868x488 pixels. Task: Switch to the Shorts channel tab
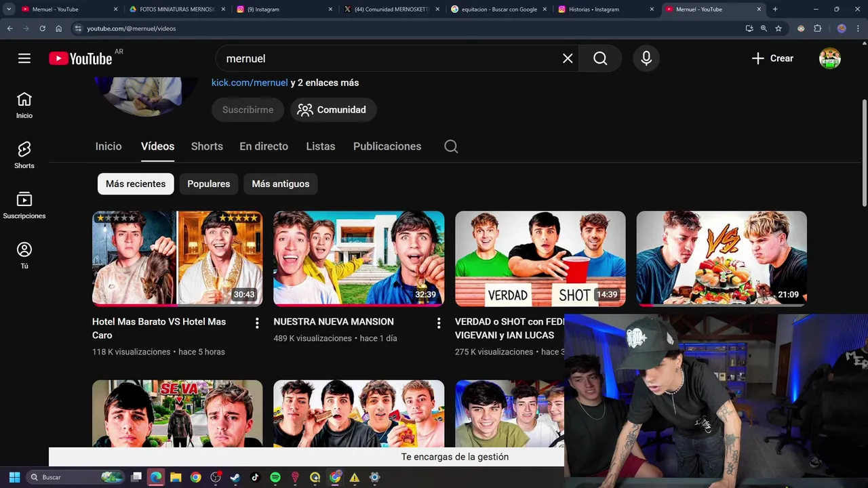click(207, 146)
